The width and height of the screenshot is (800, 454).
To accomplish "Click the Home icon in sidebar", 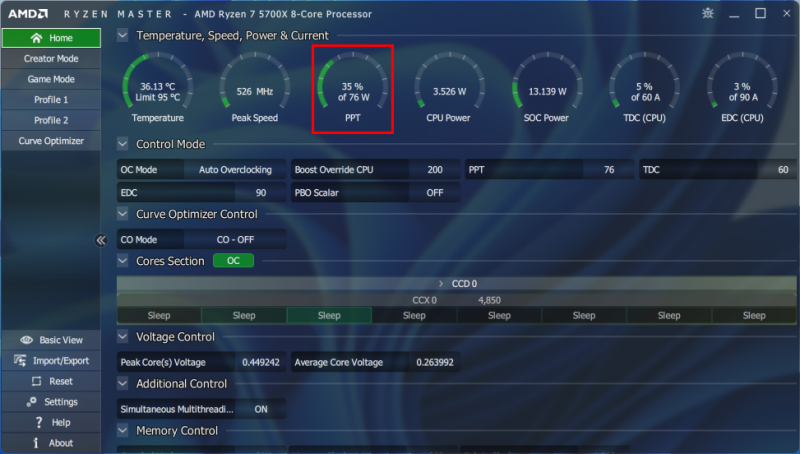I will pyautogui.click(x=37, y=38).
